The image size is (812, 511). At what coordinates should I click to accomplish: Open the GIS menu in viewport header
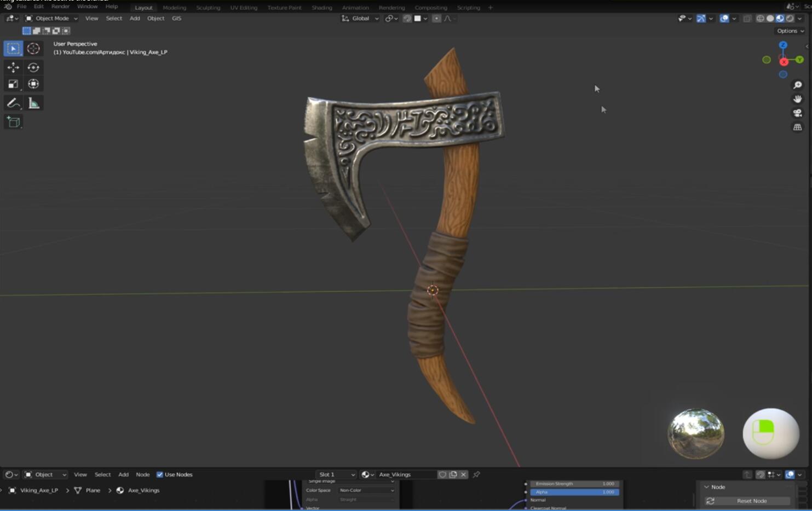click(x=176, y=19)
